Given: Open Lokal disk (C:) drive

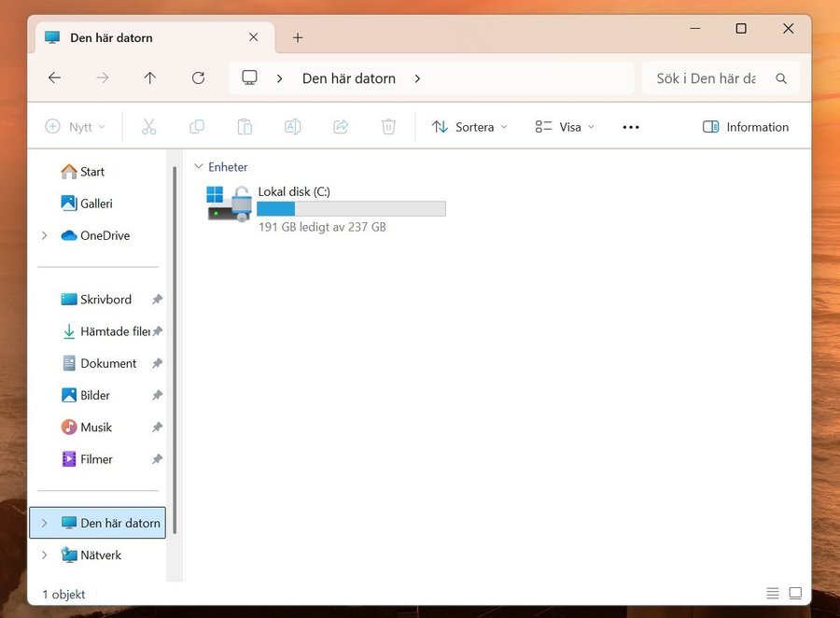Looking at the screenshot, I should [x=293, y=191].
